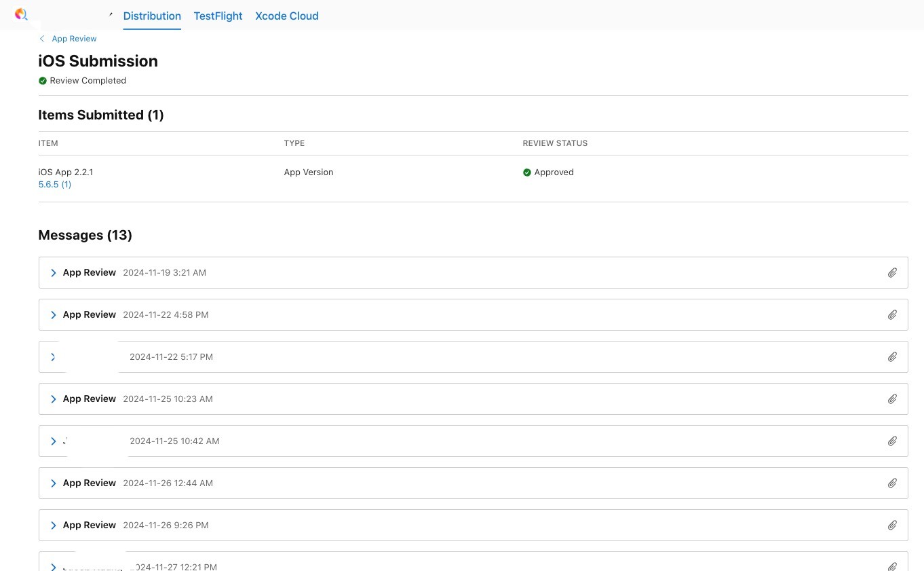Screen dimensions: 924x571
Task: Click attachment paperclip for 2024-11-26 9:26 PM message
Action: coord(892,526)
